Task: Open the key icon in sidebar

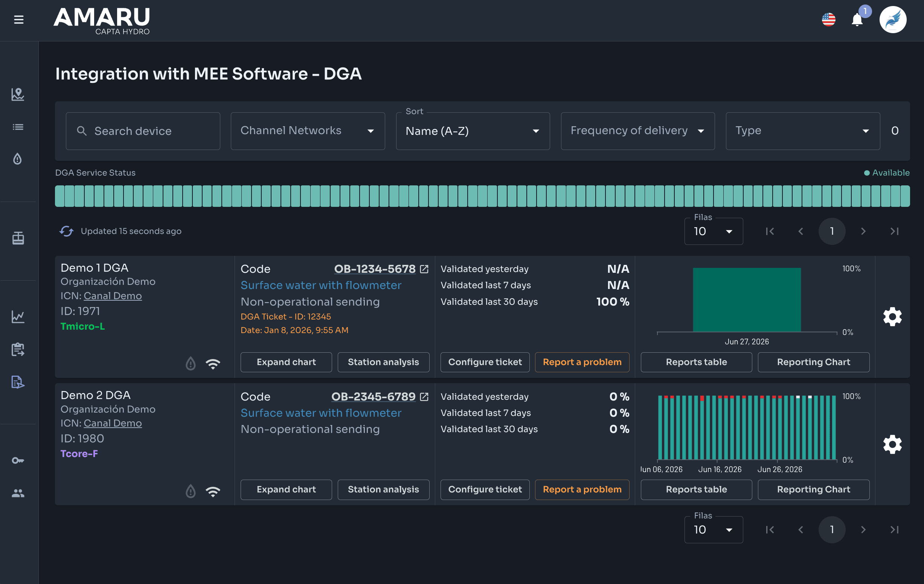Action: click(x=18, y=460)
